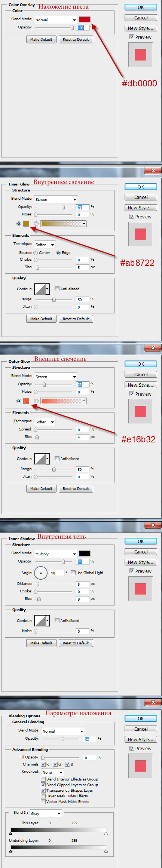Open Inner Glow gradient picker arrow
Viewport: 162px width, 868px height.
(84, 224)
